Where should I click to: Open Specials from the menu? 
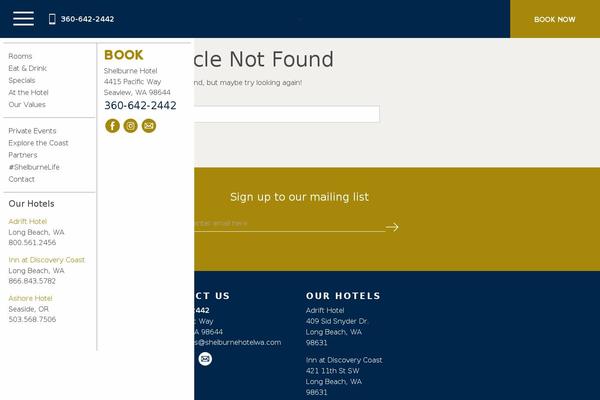click(22, 80)
